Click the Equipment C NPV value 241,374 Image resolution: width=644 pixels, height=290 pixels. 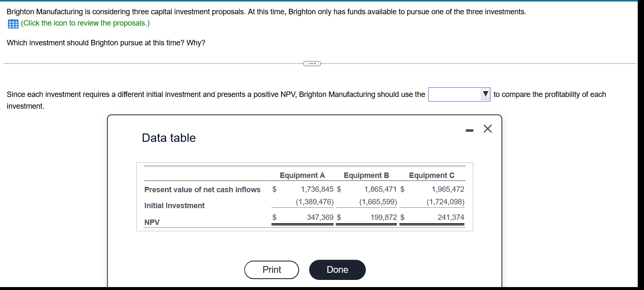click(451, 217)
